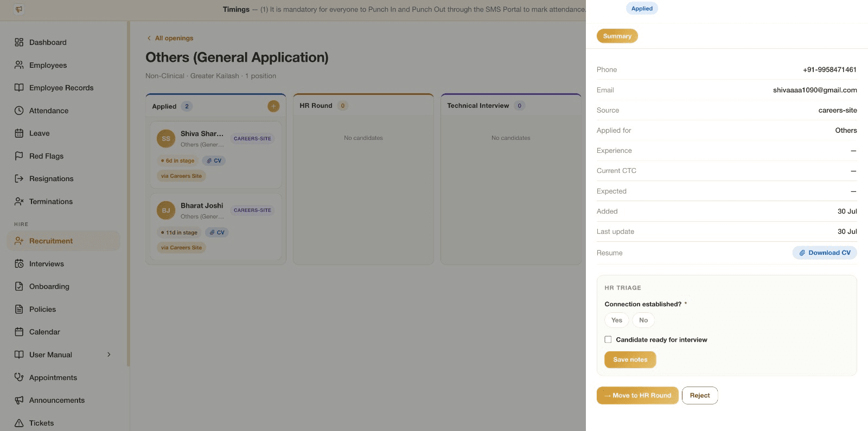Open the Dashboard grid icon
Screen dimensions: 868x431
point(19,42)
